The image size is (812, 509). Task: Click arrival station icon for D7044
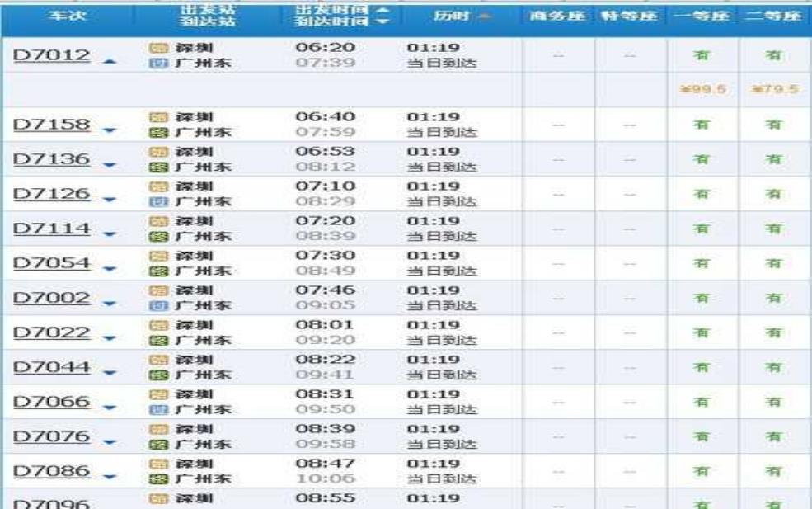[158, 376]
